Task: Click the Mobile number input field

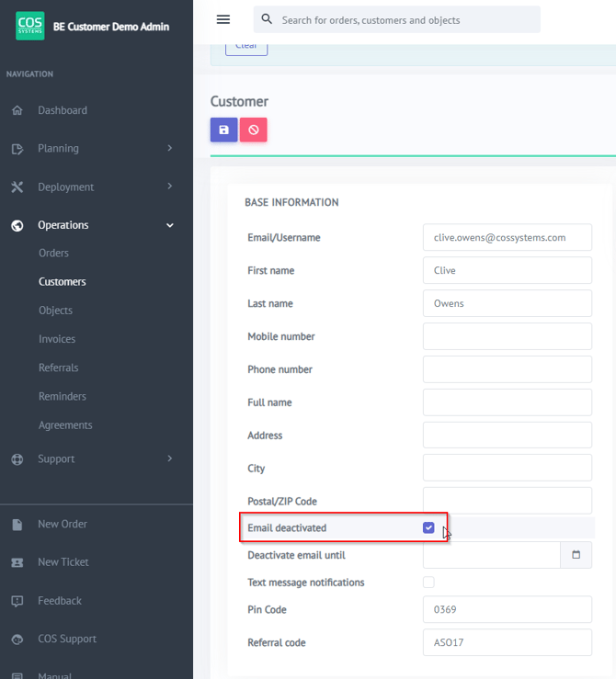Action: click(x=507, y=336)
